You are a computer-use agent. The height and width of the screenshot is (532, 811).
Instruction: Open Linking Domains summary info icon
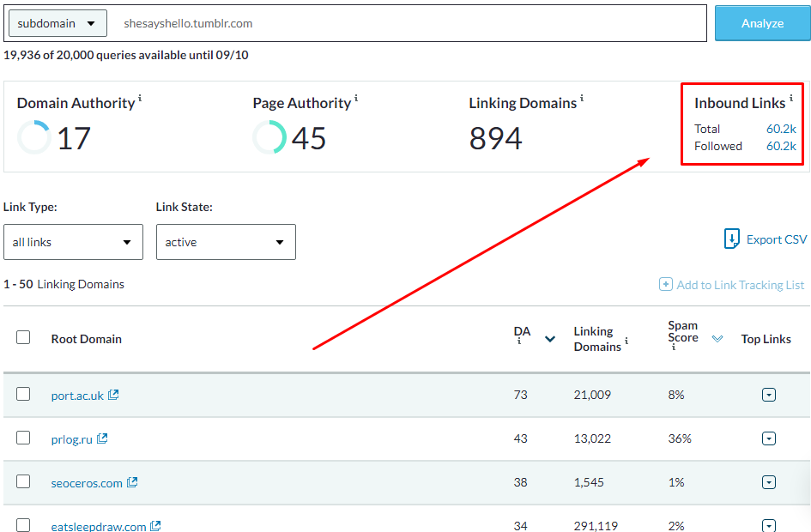pyautogui.click(x=582, y=97)
